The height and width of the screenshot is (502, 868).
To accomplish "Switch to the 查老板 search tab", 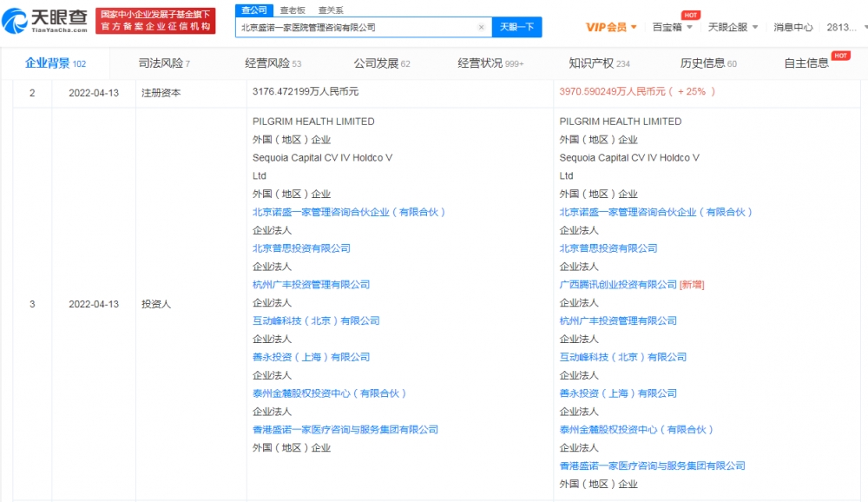I will [x=293, y=10].
